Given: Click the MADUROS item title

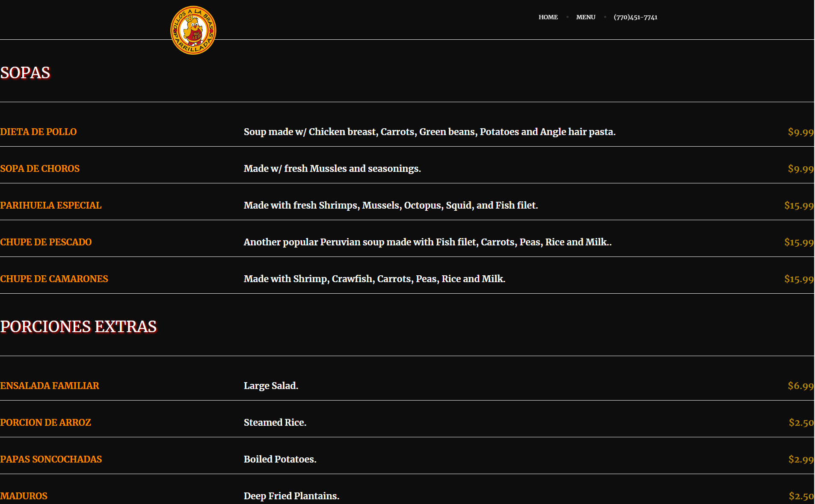Looking at the screenshot, I should point(24,496).
